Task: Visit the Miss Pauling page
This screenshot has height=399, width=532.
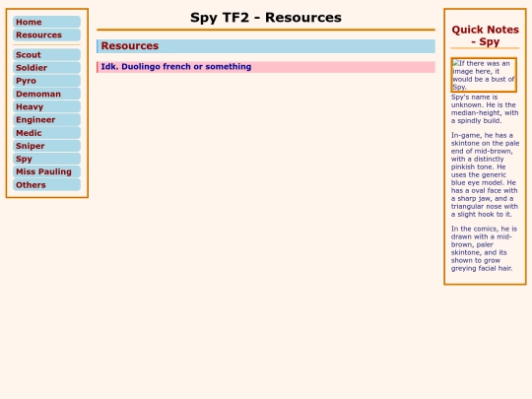Action: 46,171
